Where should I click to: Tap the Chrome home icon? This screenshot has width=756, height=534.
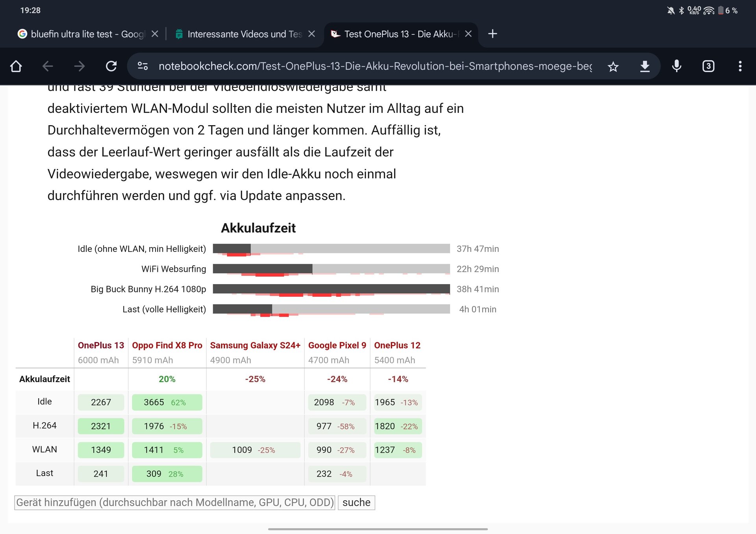click(x=16, y=66)
